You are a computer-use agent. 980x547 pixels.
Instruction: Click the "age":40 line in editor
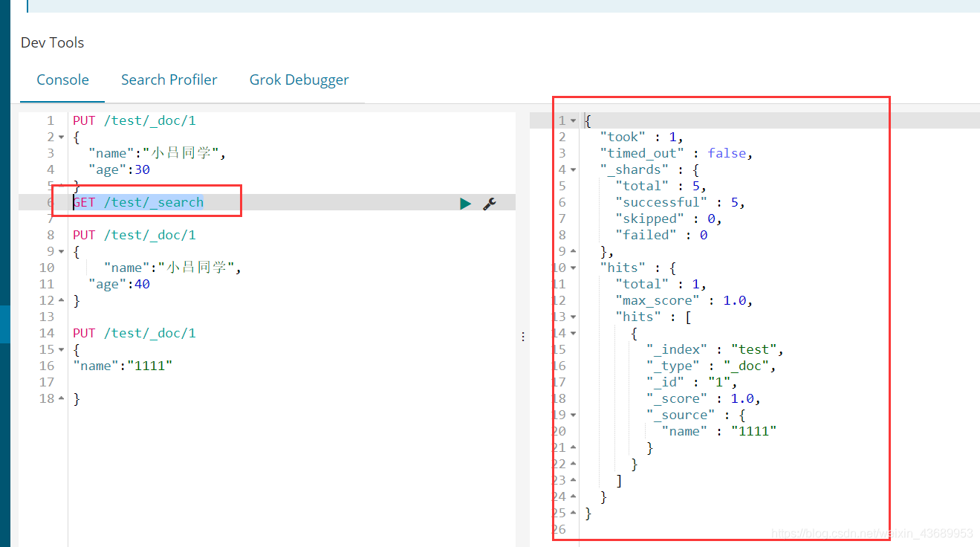[x=119, y=284]
